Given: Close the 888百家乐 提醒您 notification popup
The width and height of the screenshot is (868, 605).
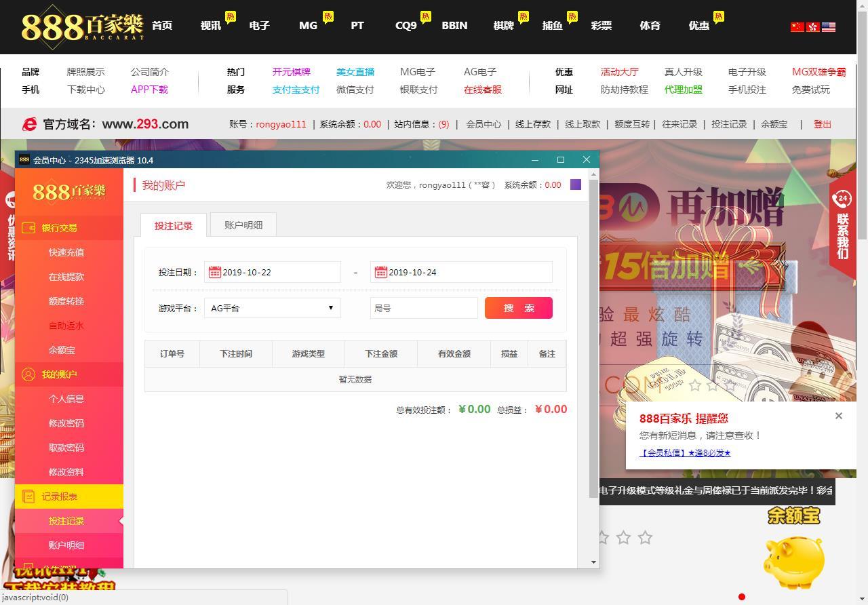Looking at the screenshot, I should coord(839,416).
